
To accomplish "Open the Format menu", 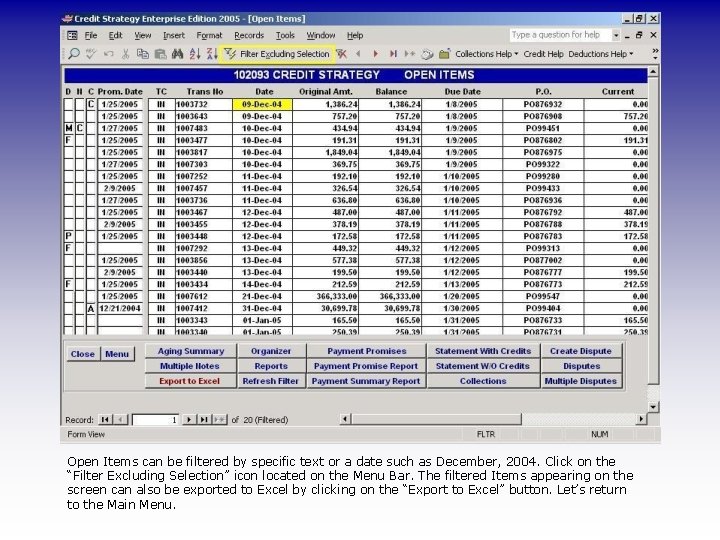I will click(209, 35).
